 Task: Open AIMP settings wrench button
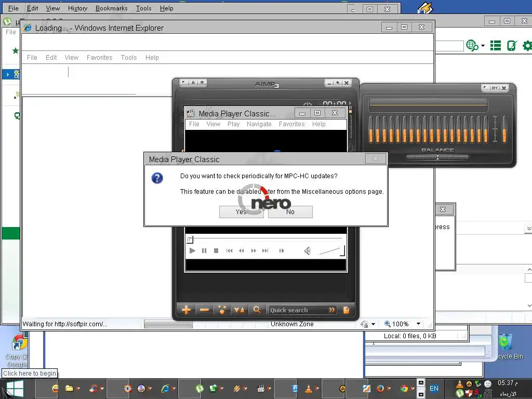click(193, 83)
